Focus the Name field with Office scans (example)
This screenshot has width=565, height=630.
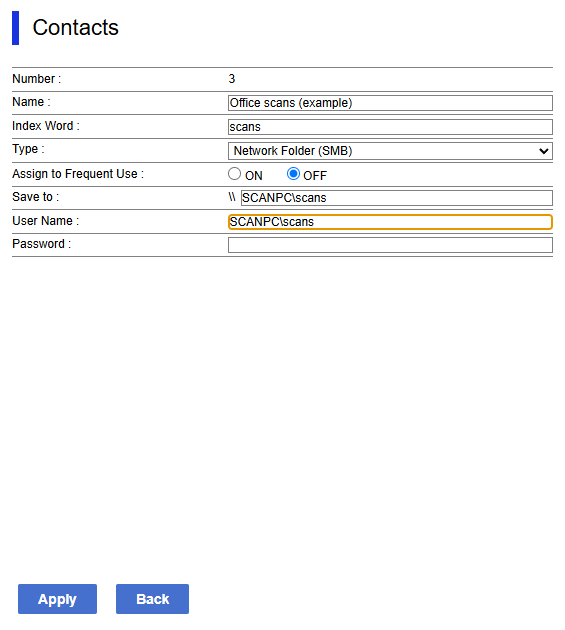(x=390, y=103)
